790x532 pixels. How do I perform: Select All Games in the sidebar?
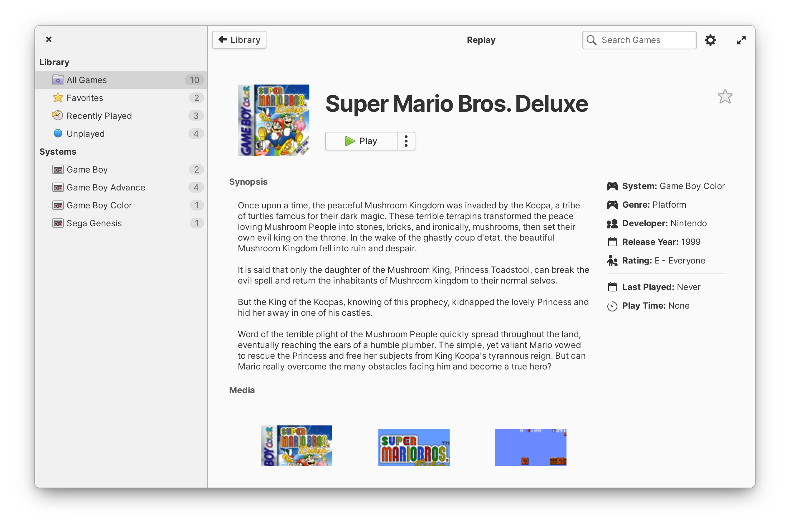tap(87, 80)
